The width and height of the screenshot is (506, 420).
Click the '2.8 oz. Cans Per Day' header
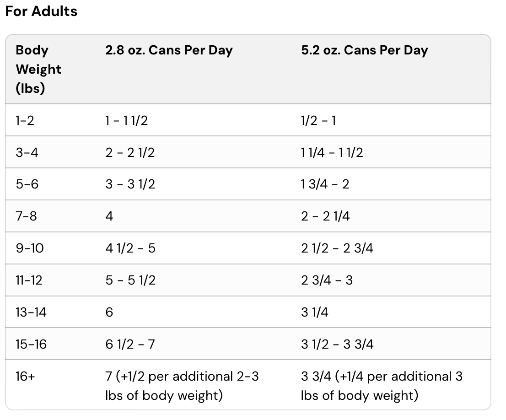169,50
